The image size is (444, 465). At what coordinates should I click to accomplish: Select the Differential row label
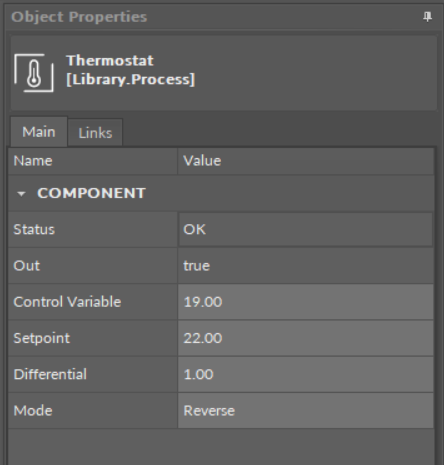(x=93, y=374)
